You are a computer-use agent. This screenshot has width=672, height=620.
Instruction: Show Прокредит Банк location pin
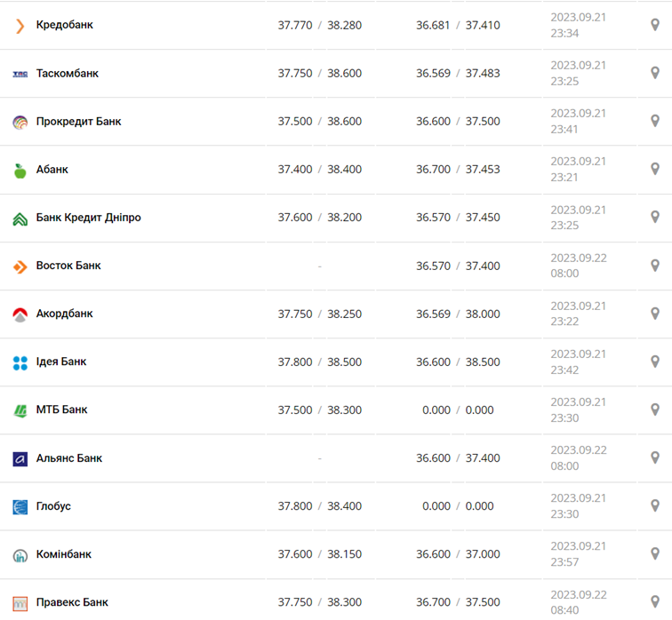tap(655, 121)
